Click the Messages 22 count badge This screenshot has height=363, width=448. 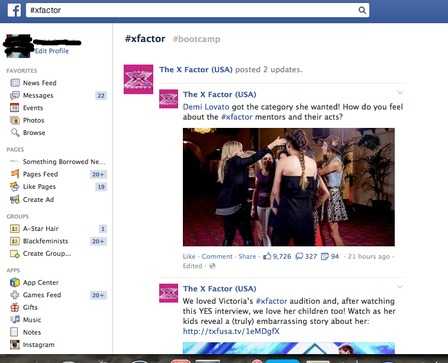101,96
